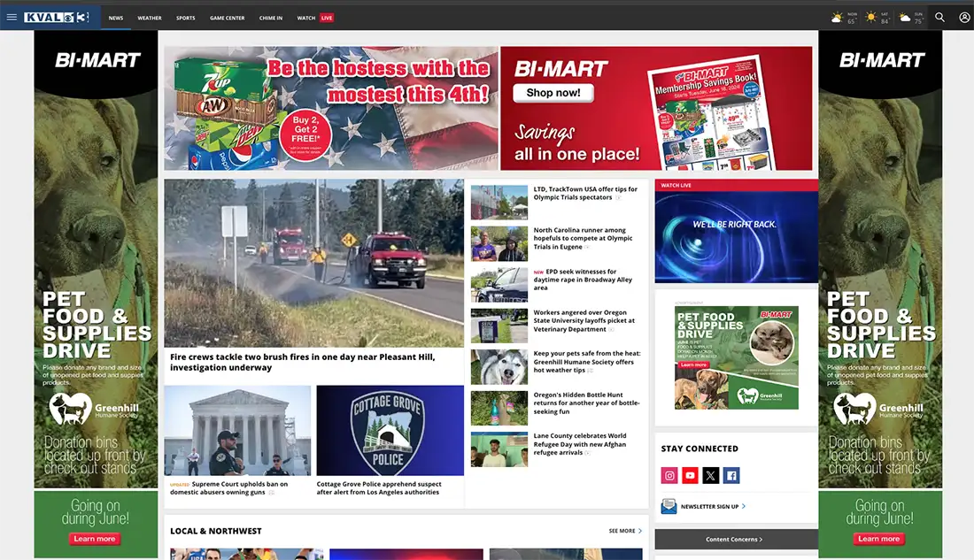This screenshot has height=560, width=974.
Task: Click the Pet Food & Supplies Drive sidebar ad
Action: [x=737, y=357]
